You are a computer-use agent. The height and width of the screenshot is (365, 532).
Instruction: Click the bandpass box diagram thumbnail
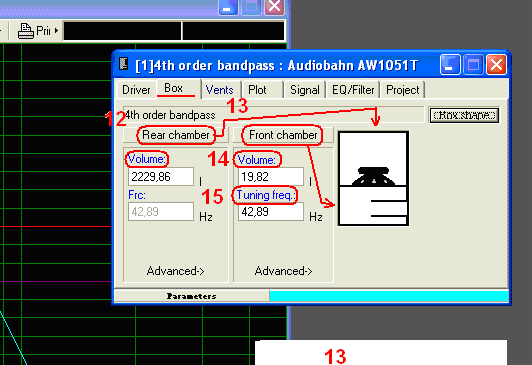point(374,178)
